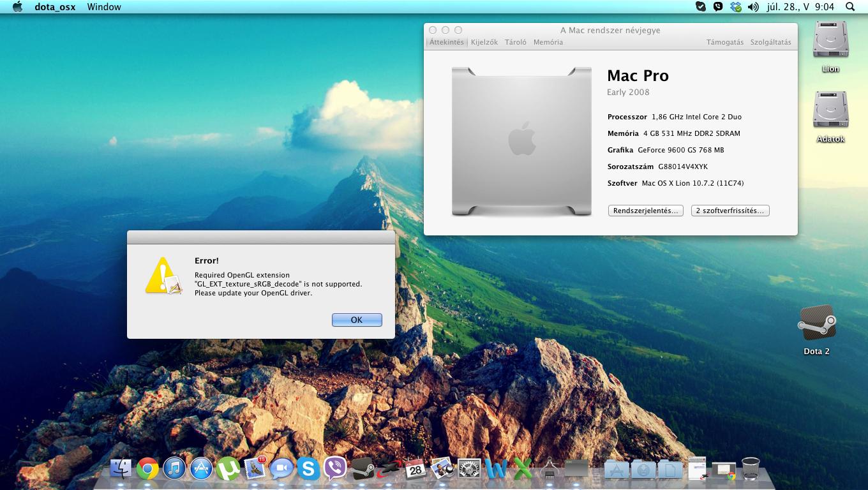The height and width of the screenshot is (490, 868).
Task: Open iCal showing date 28
Action: coord(415,469)
